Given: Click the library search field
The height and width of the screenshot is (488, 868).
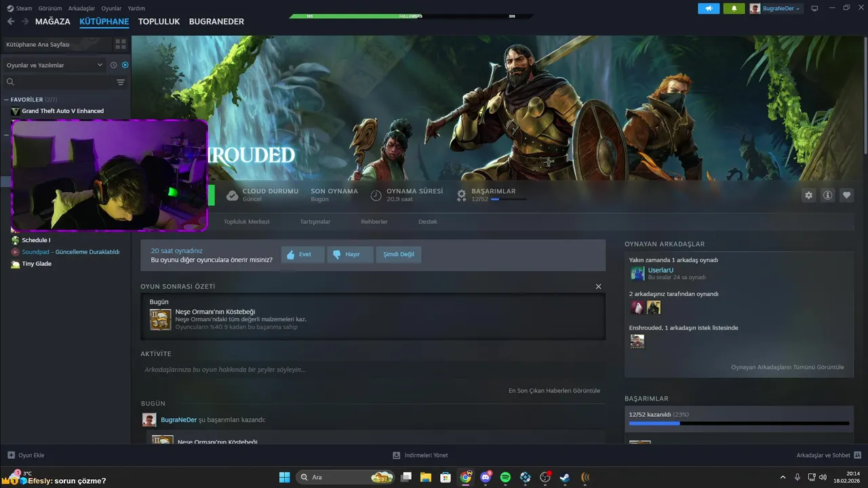Looking at the screenshot, I should [x=58, y=82].
